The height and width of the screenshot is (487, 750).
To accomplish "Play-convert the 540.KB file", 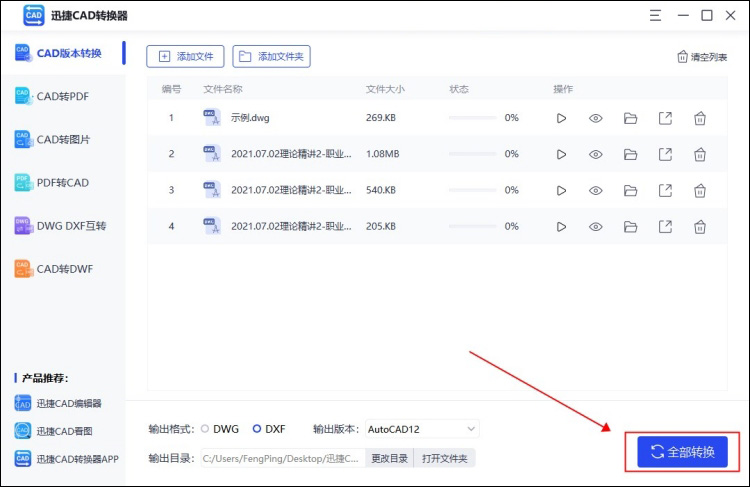I will click(x=561, y=191).
